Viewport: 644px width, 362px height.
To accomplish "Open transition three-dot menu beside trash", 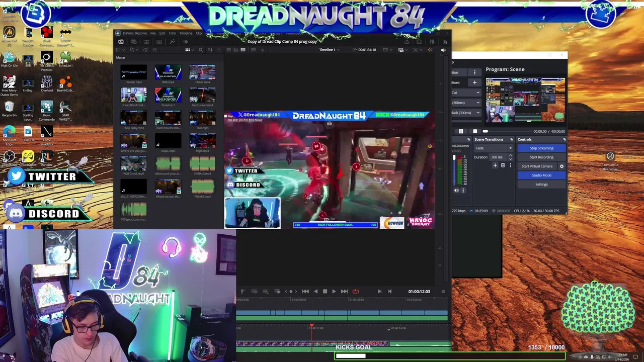I will coord(510,165).
